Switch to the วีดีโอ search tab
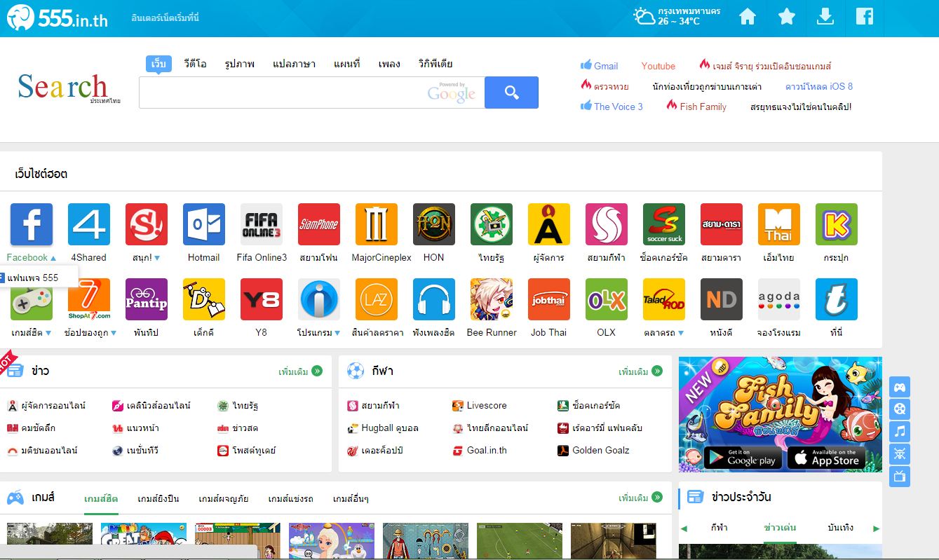This screenshot has width=939, height=560. pyautogui.click(x=195, y=64)
